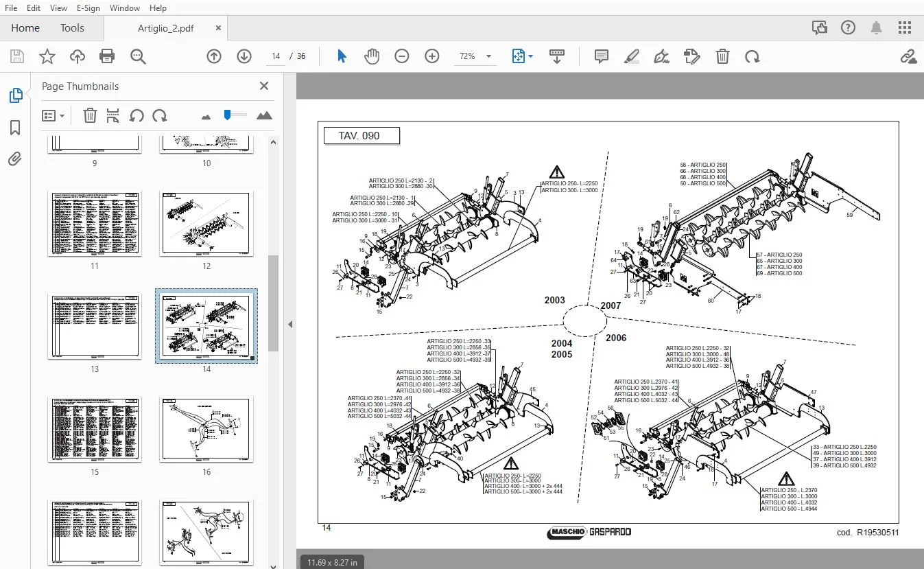Open the Help menu
This screenshot has height=569, width=924.
[x=158, y=8]
